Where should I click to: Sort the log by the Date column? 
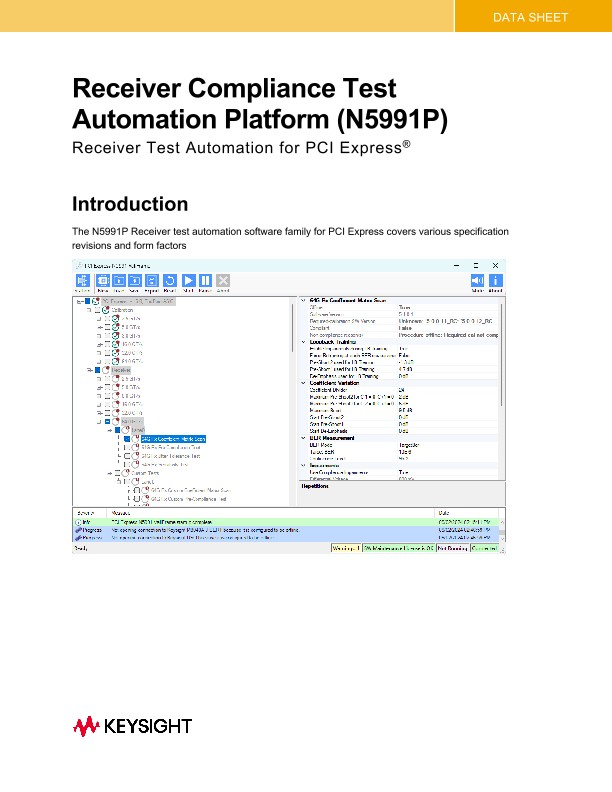pos(467,513)
